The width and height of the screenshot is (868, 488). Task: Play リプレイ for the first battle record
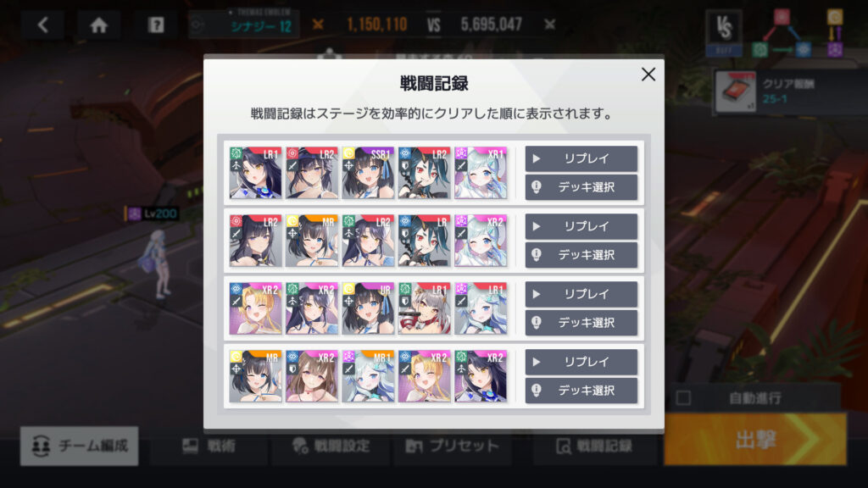point(581,158)
